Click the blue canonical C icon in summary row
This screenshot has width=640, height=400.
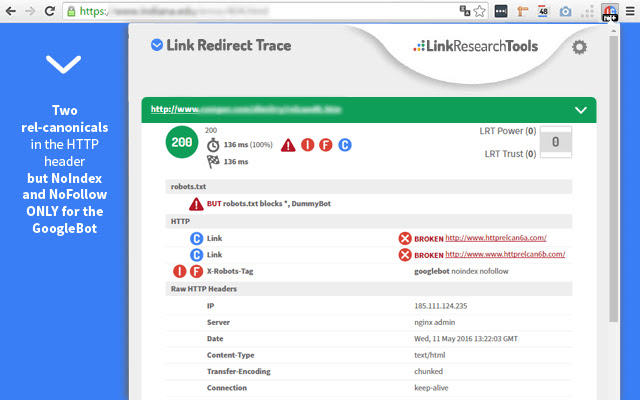[345, 145]
